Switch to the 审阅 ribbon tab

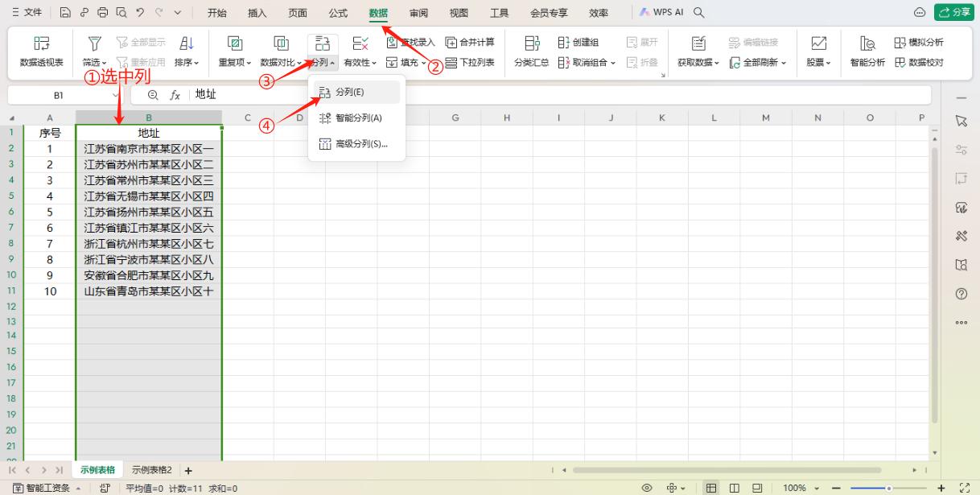pos(418,13)
